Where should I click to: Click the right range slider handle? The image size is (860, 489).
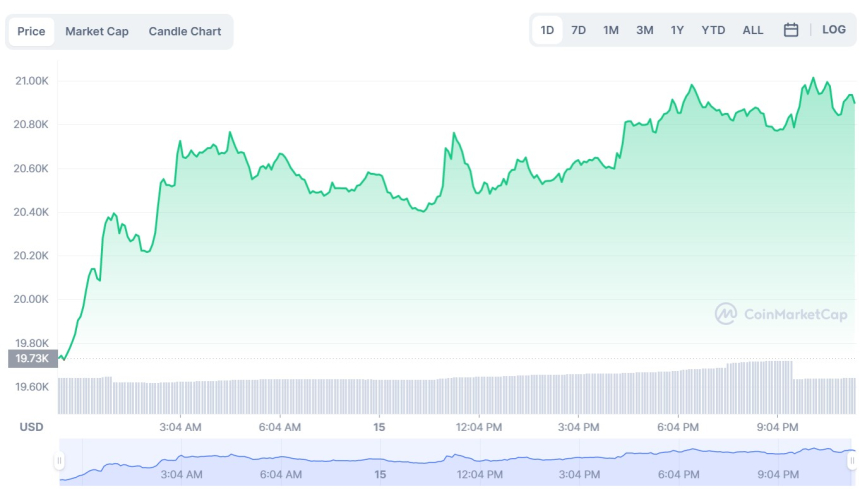click(x=852, y=461)
